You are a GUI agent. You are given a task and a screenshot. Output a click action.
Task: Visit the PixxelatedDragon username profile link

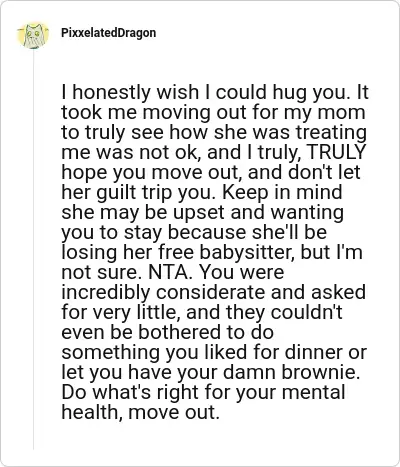pos(108,33)
